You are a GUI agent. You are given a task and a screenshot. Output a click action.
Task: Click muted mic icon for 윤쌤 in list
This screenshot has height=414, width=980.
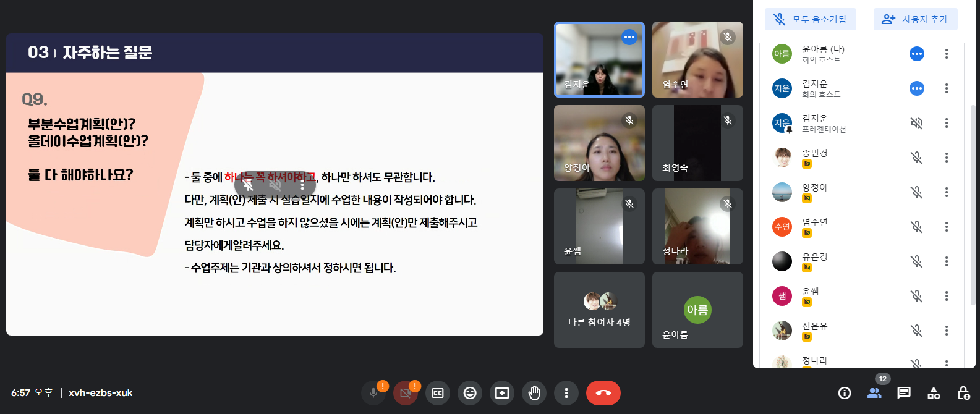[917, 296]
